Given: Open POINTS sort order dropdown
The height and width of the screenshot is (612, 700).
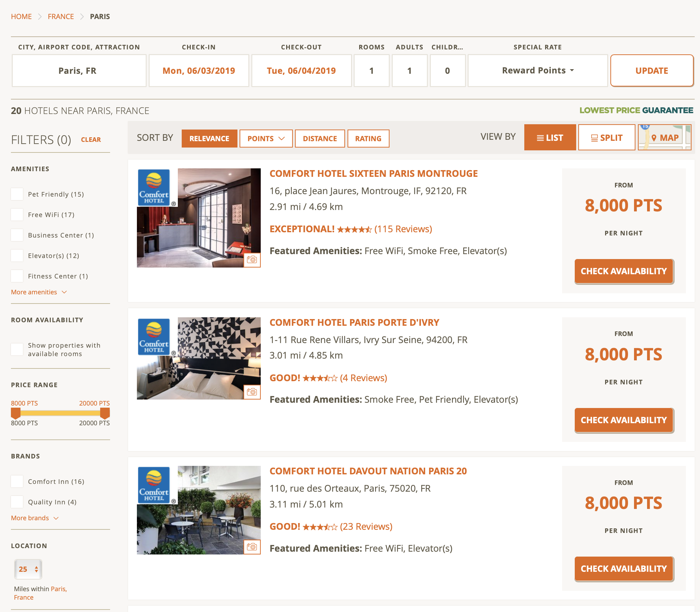Looking at the screenshot, I should click(x=266, y=138).
